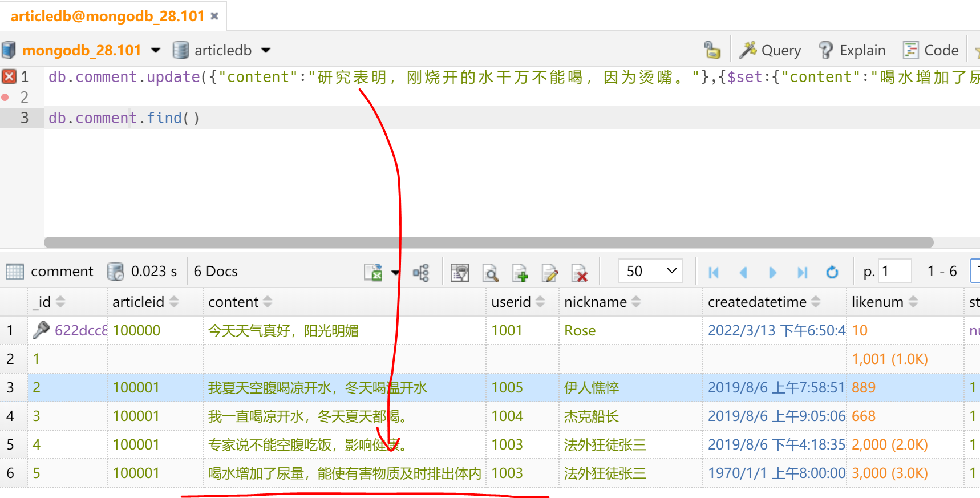This screenshot has height=498, width=980.
Task: Click the export to Excel icon
Action: [x=374, y=273]
